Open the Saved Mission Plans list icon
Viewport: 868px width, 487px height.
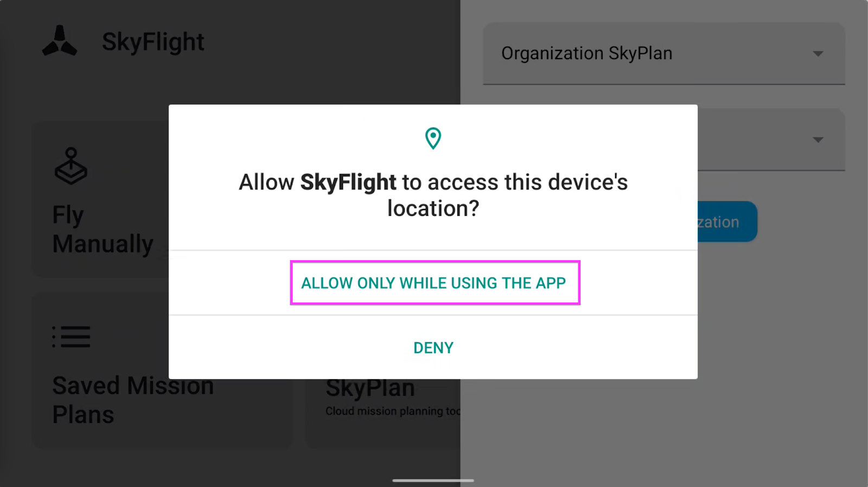71,337
